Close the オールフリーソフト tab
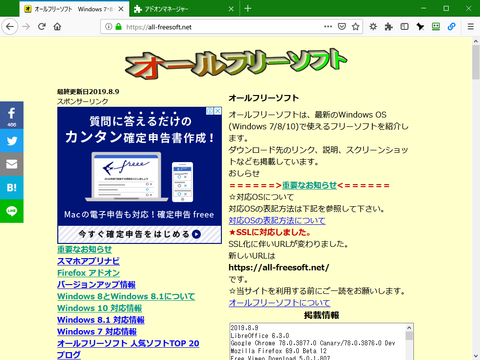This screenshot has height=360, width=480. click(121, 9)
